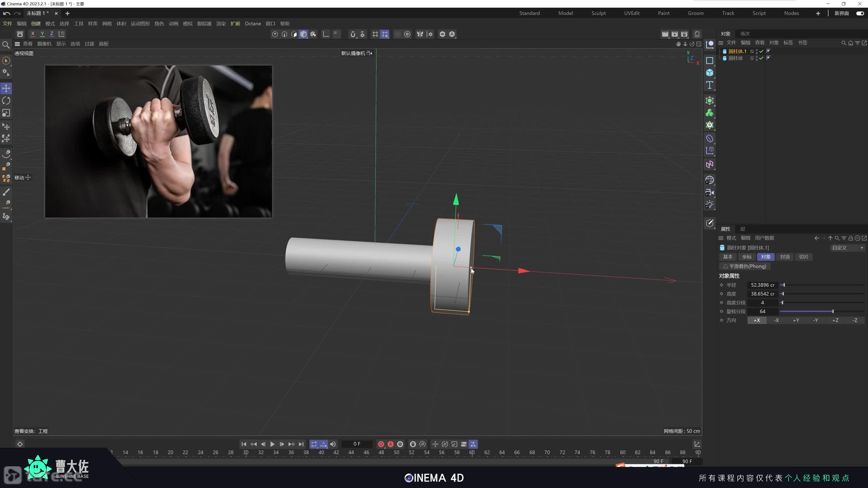Toggle enable checkmark for 圆柱体.1
The image size is (868, 488).
click(x=761, y=52)
